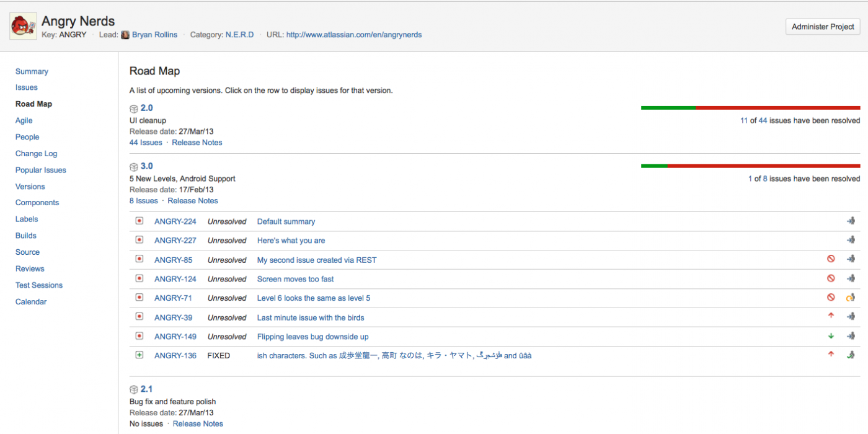
Task: Open issue ANGRY-124 Screen moves too fast
Action: (295, 279)
